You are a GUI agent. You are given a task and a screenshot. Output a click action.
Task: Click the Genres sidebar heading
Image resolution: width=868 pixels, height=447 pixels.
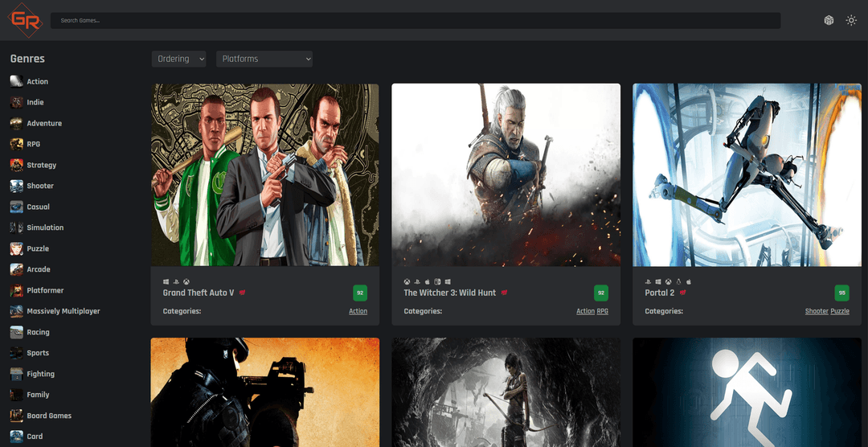27,59
